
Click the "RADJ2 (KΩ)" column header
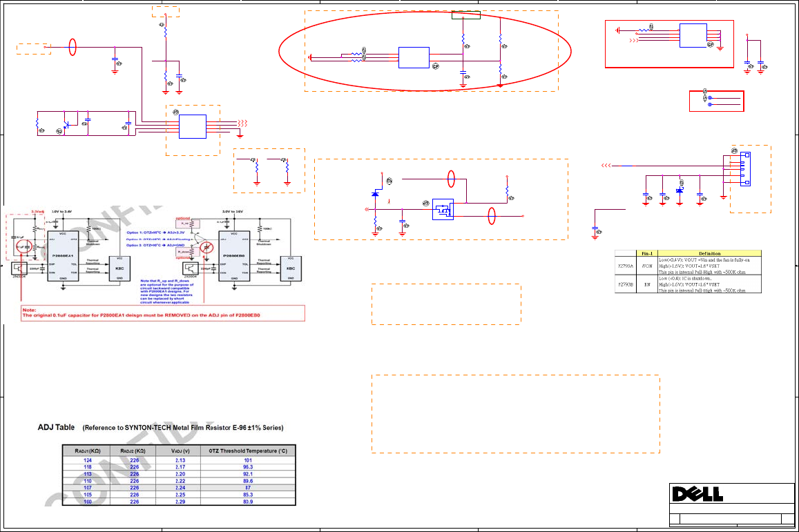133,451
